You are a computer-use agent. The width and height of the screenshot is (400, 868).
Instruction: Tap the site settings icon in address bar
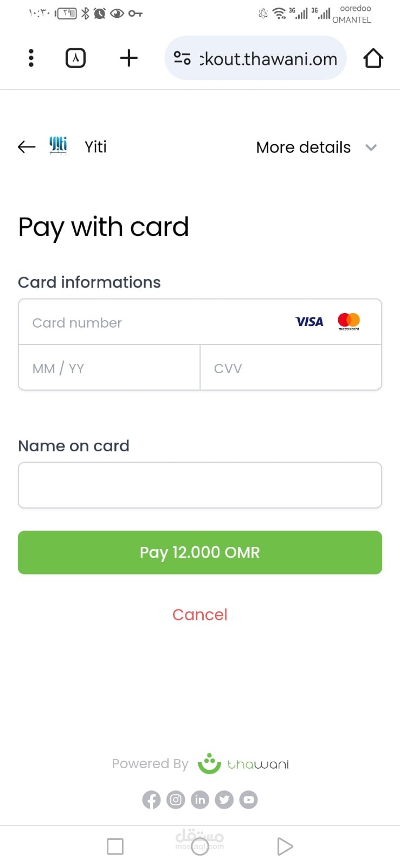click(x=182, y=58)
